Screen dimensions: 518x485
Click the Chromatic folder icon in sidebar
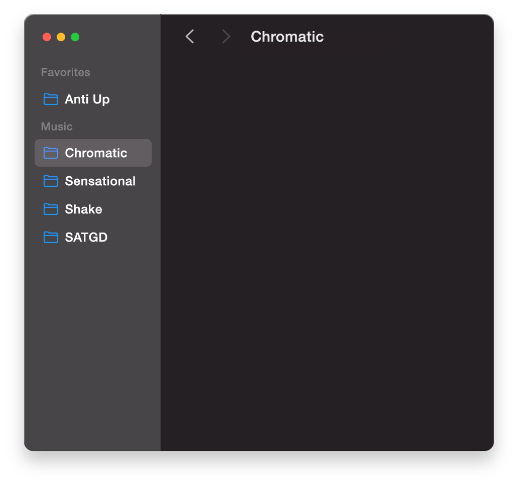51,153
